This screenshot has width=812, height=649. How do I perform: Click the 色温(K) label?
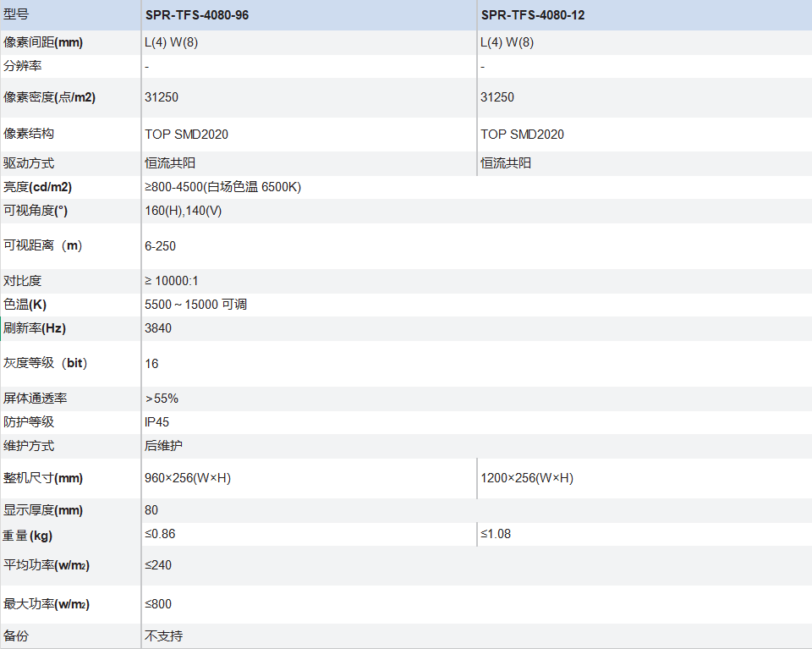[25, 305]
